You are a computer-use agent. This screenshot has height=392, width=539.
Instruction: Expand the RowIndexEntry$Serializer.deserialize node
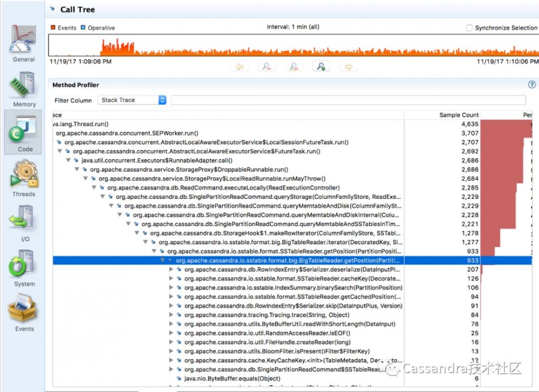tap(171, 269)
